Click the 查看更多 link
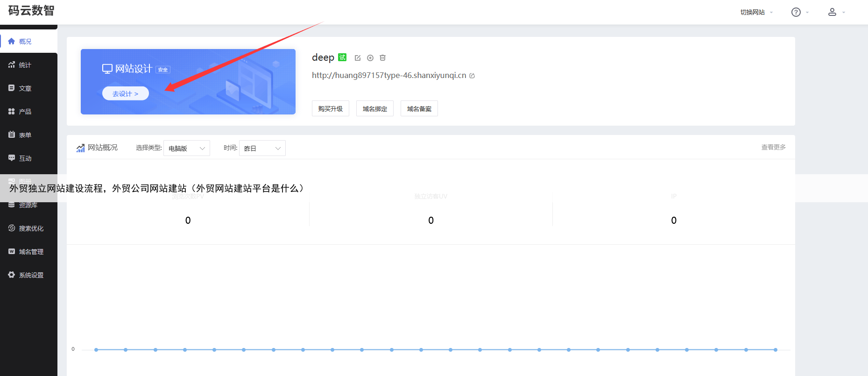The image size is (868, 376). click(773, 147)
